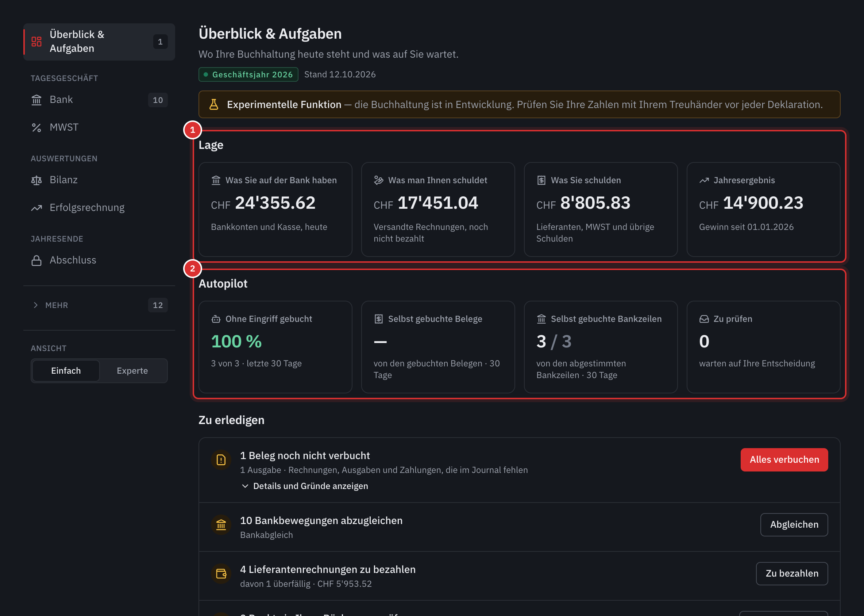
Task: Open the Abschluss page
Action: (x=99, y=261)
